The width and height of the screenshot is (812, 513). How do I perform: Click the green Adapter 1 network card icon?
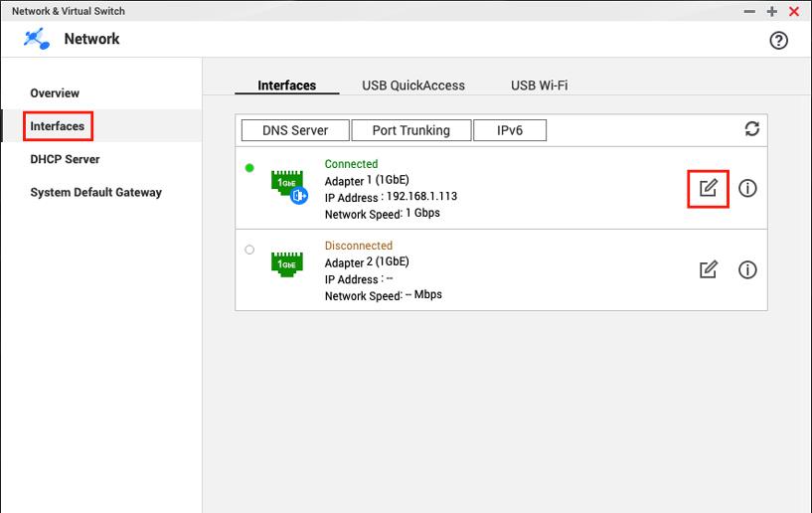tap(287, 184)
